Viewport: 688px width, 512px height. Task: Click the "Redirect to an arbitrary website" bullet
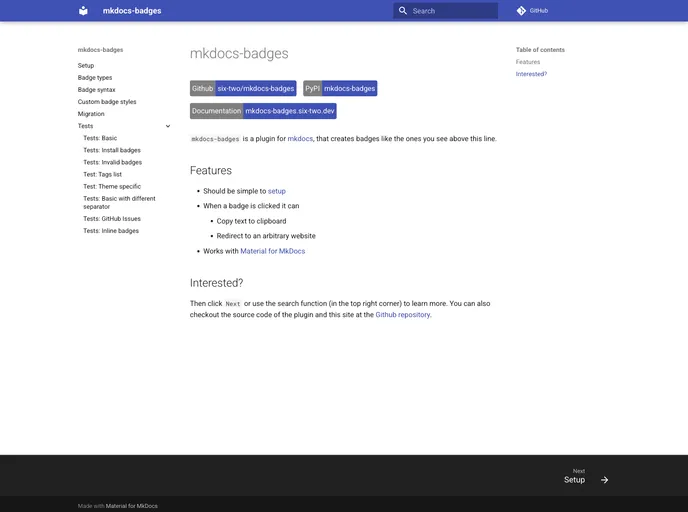266,236
